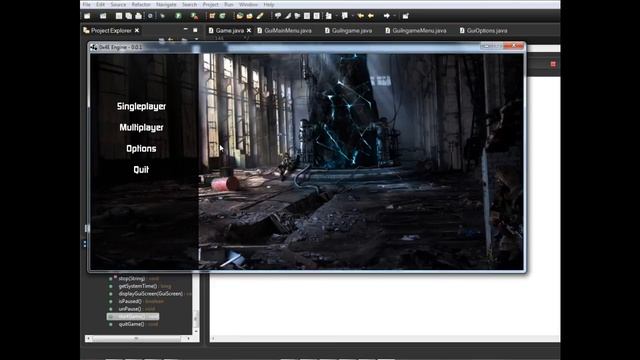
Task: Click the New Java Class icon
Action: [222, 16]
